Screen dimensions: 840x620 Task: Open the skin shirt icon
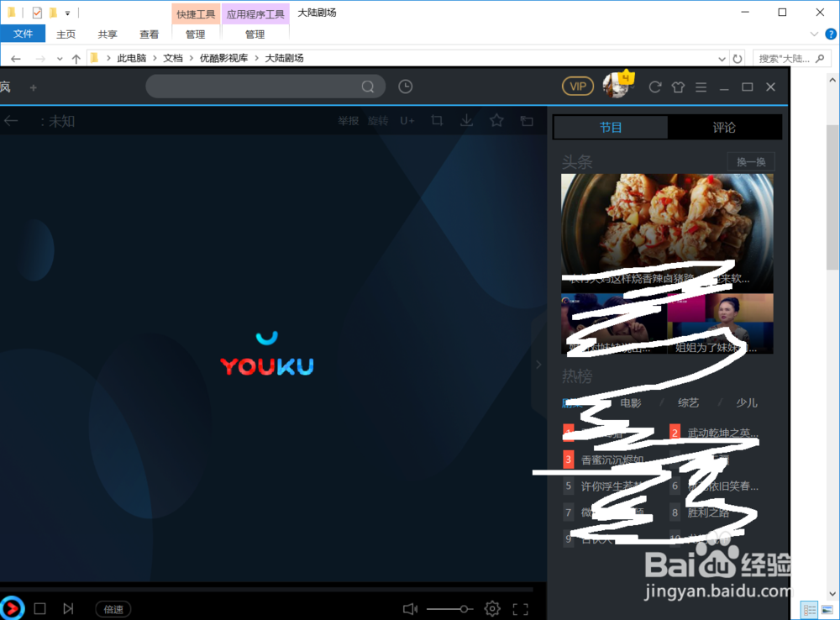[x=678, y=87]
